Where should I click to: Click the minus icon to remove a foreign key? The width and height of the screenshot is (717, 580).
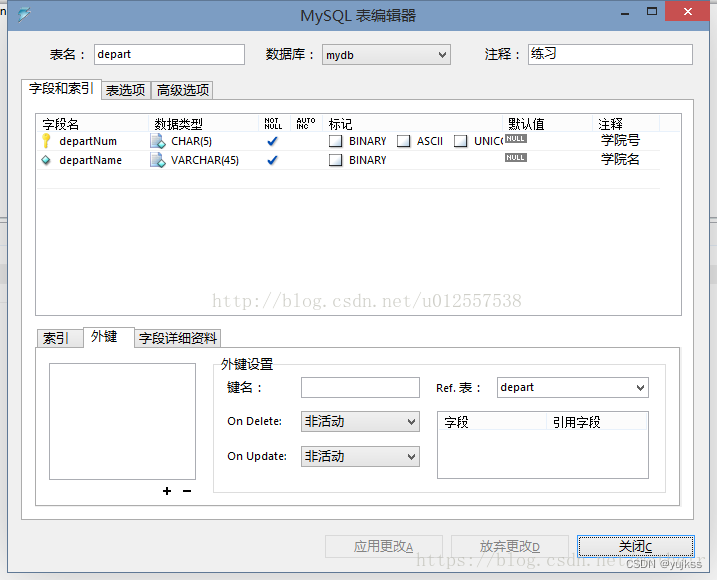187,491
